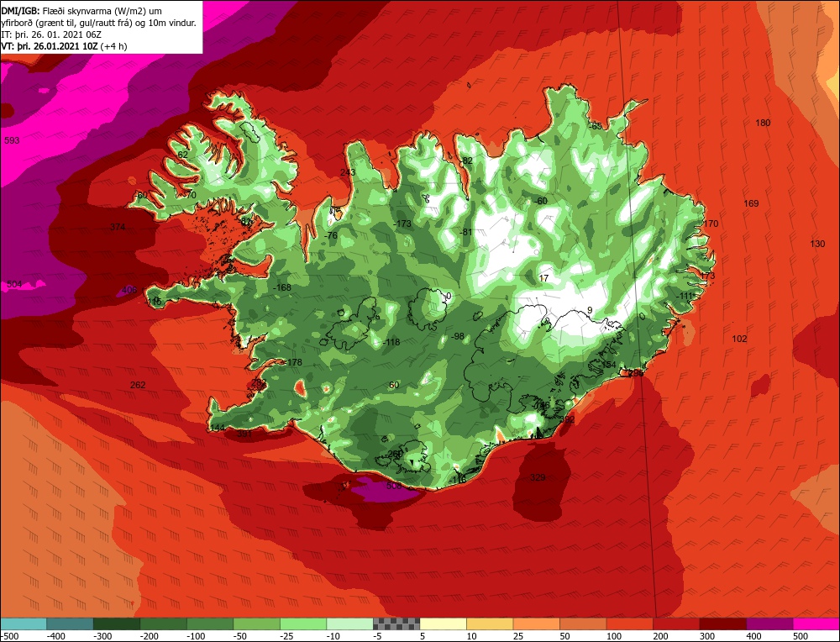Click the -173 flux value label

402,224
